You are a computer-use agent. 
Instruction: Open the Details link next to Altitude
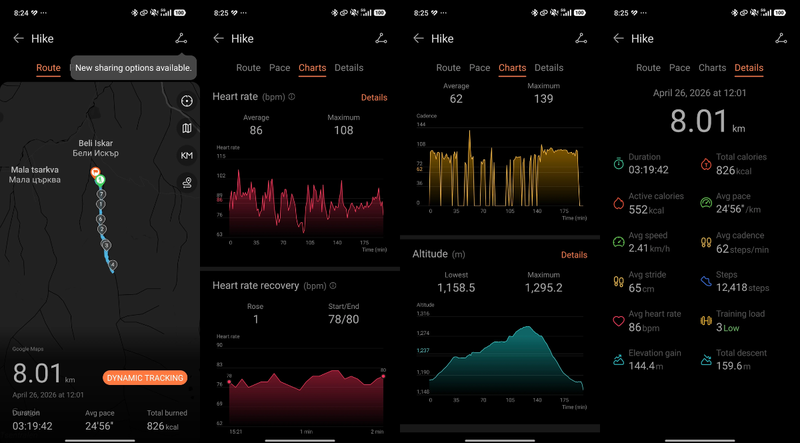[x=574, y=255]
